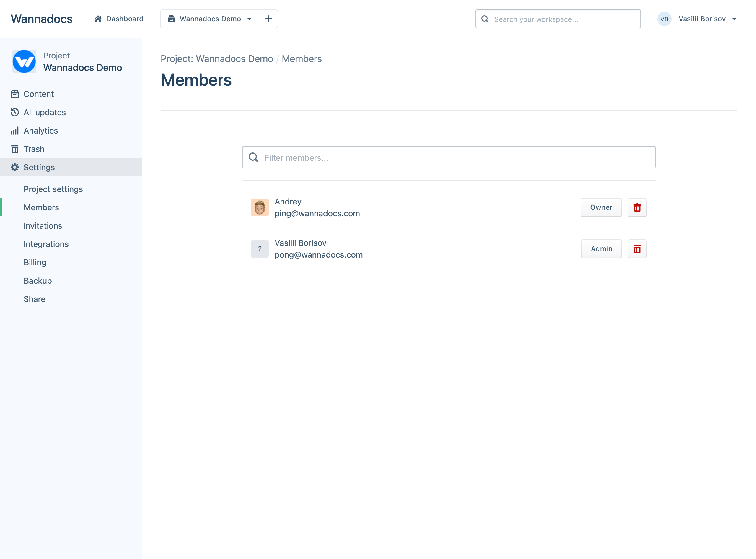Click the Dashboard home icon
756x559 pixels.
pyautogui.click(x=98, y=19)
